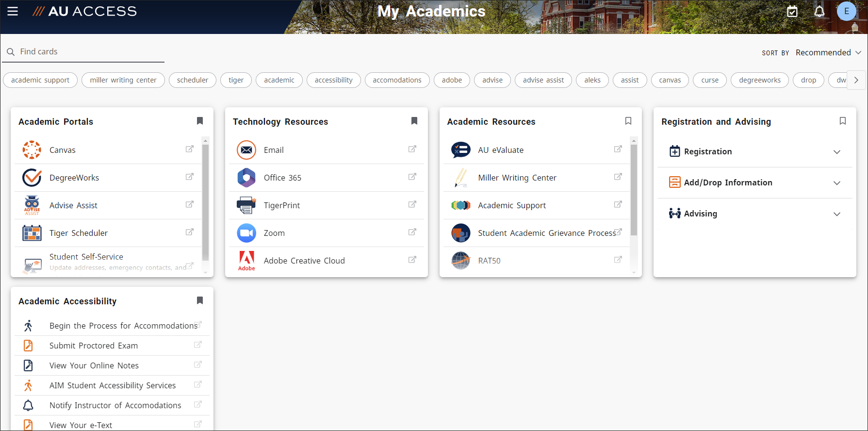Filter by advise assist tag
The image size is (868, 431).
543,80
